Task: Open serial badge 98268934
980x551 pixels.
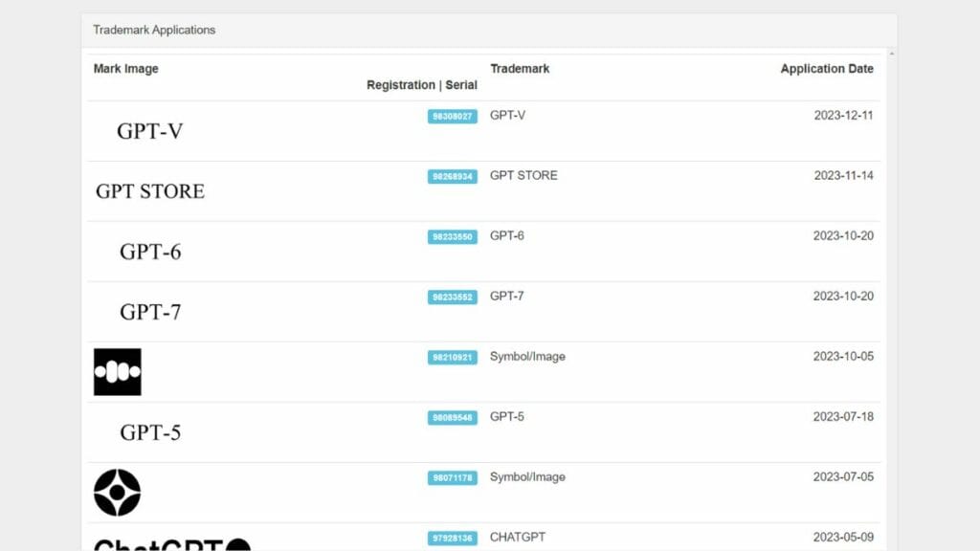Action: (x=453, y=176)
